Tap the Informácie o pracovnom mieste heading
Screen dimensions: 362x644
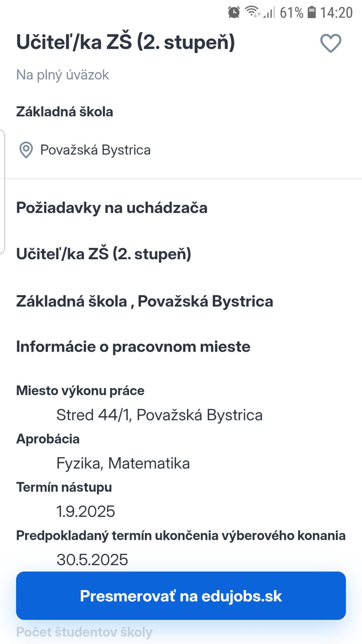point(133,347)
